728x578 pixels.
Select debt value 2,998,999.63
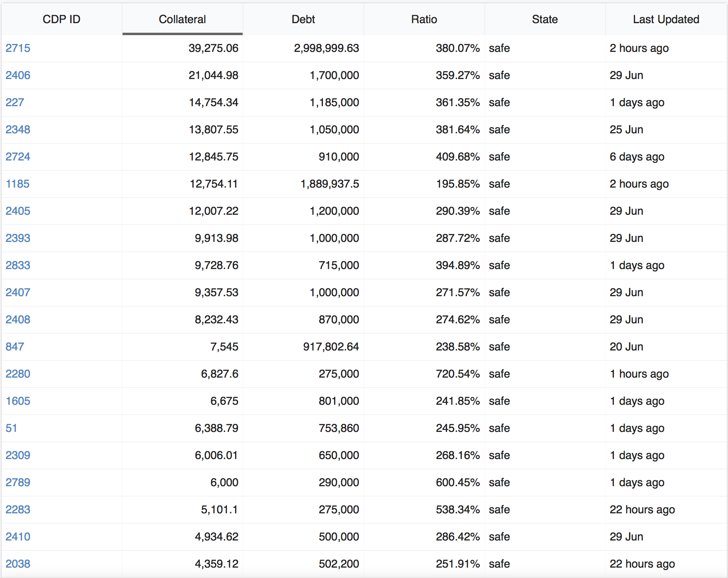pyautogui.click(x=326, y=48)
